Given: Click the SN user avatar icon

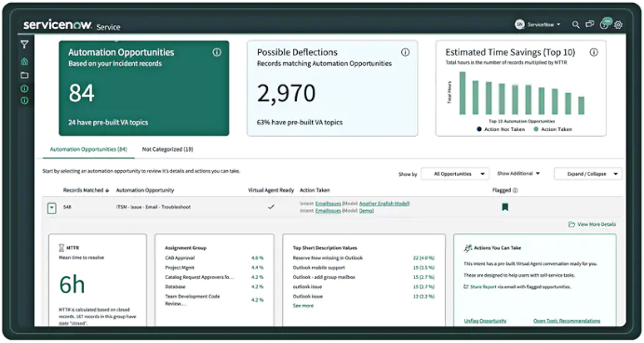Looking at the screenshot, I should [519, 24].
